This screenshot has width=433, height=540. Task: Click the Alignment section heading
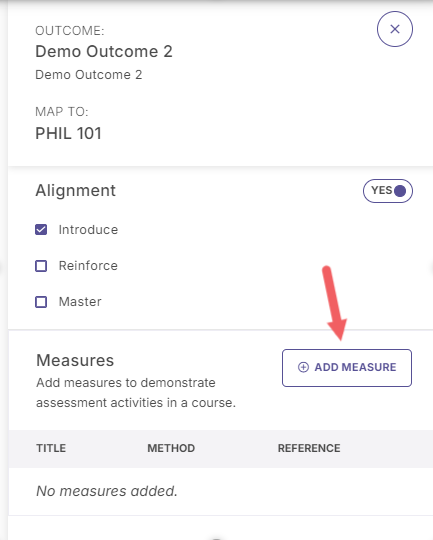tap(75, 190)
